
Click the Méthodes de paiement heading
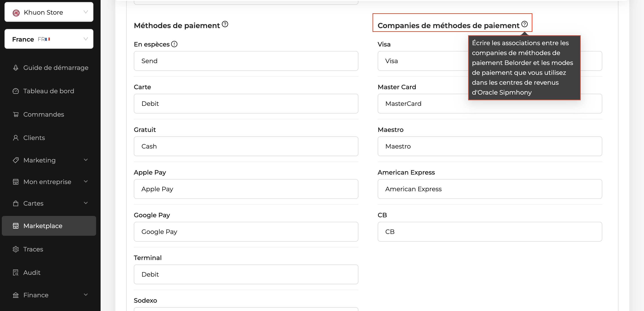coord(177,26)
